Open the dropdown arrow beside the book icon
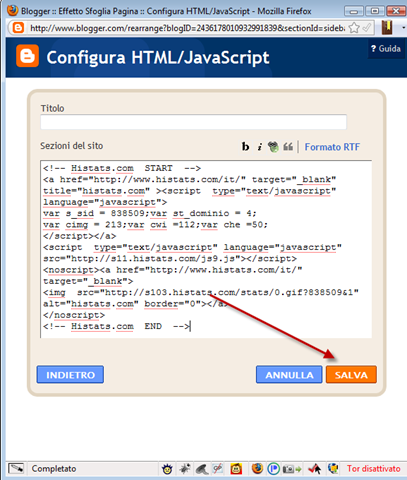Image resolution: width=407 pixels, height=480 pixels. [403, 28]
